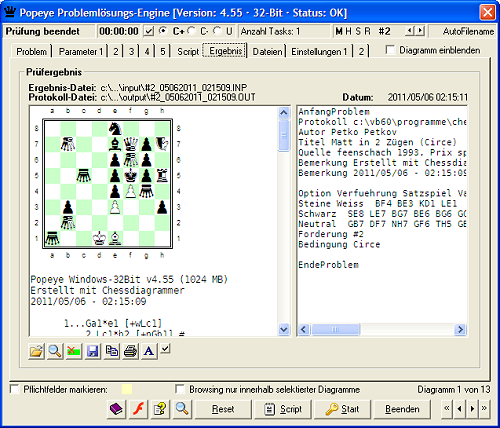The width and height of the screenshot is (500, 428).
Task: Click the Reset button
Action: pyautogui.click(x=223, y=409)
